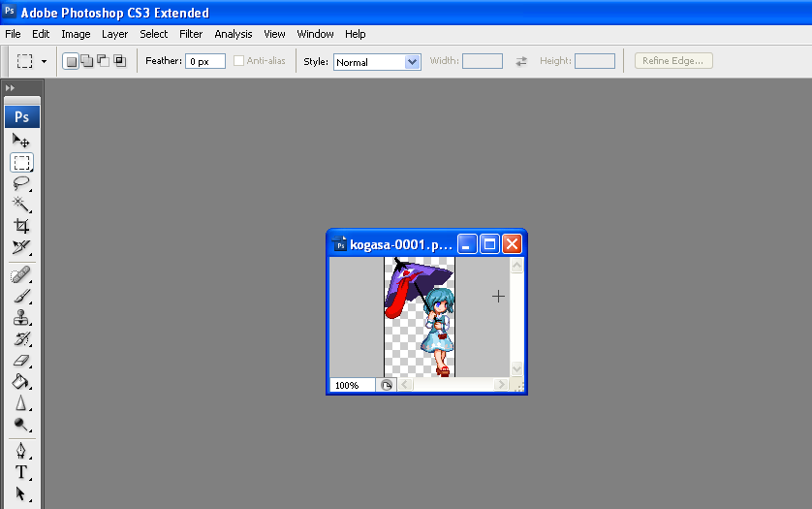This screenshot has height=509, width=812.
Task: Open the tool preset picker arrow
Action: coord(44,61)
